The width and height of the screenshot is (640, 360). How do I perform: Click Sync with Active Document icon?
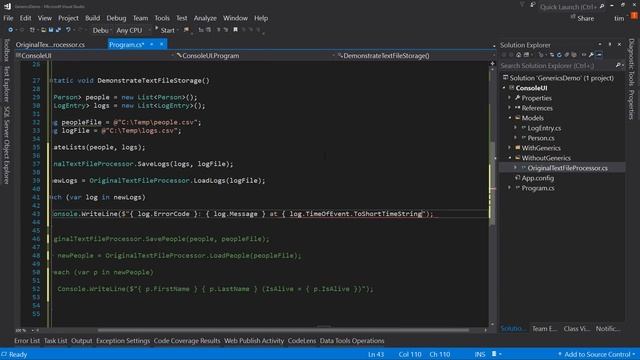pyautogui.click(x=552, y=55)
